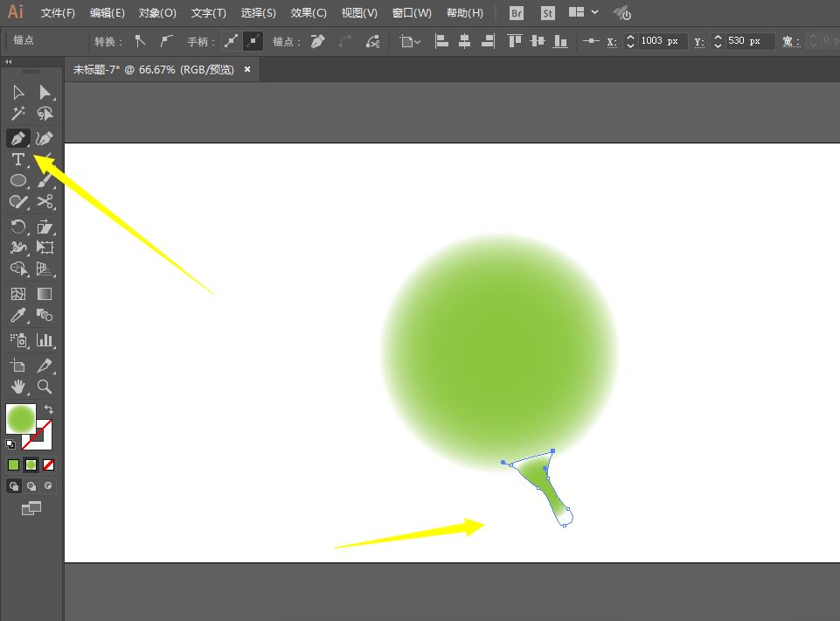Click the Magic Wand tool
The image size is (840, 621).
click(x=17, y=114)
